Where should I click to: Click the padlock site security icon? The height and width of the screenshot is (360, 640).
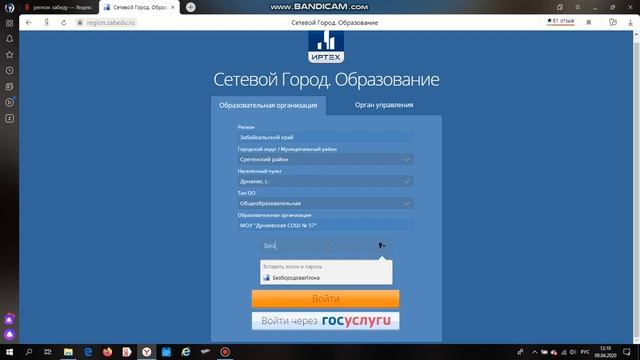coord(80,22)
